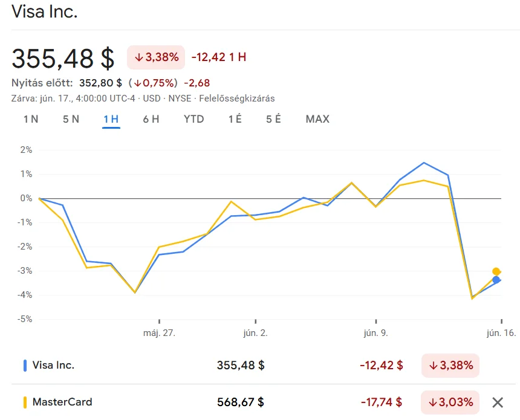Screen dimensions: 520x420
Task: Remove MasterCard comparison with the X icon
Action: (x=498, y=402)
